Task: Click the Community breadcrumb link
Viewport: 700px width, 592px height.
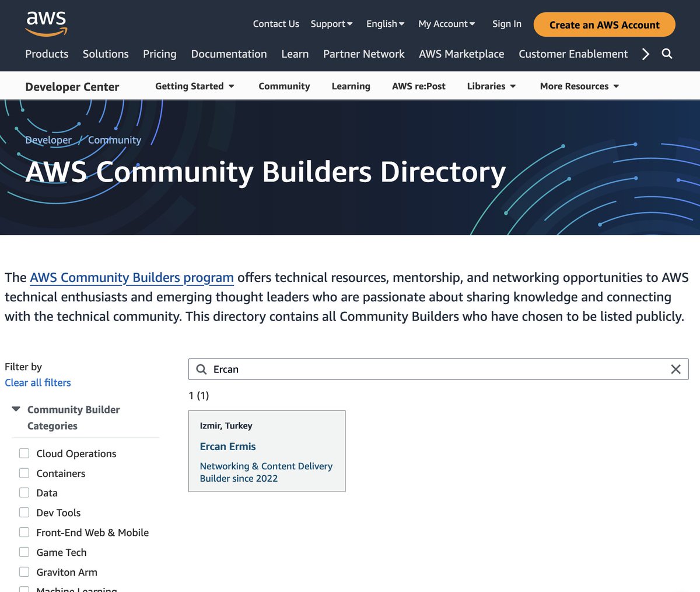Action: (114, 140)
